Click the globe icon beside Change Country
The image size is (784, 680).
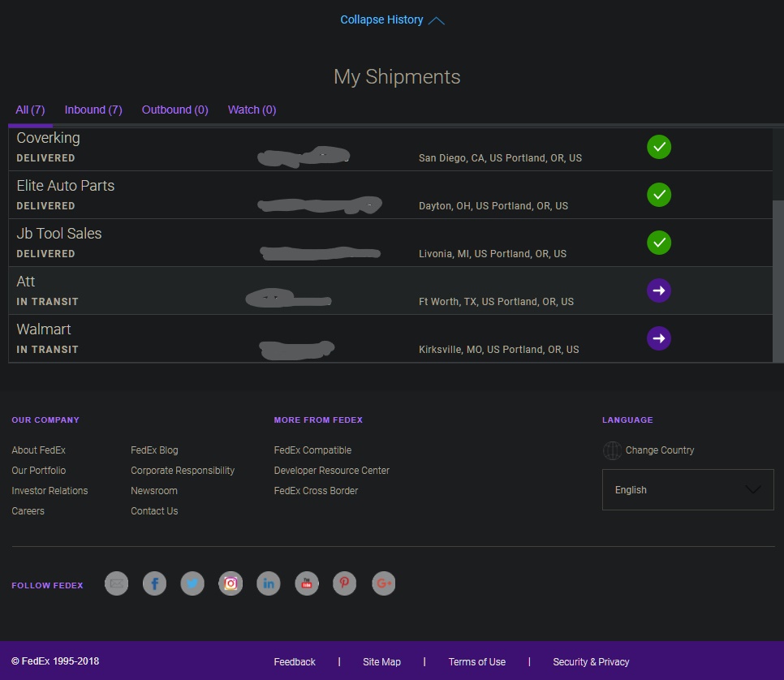(x=612, y=450)
